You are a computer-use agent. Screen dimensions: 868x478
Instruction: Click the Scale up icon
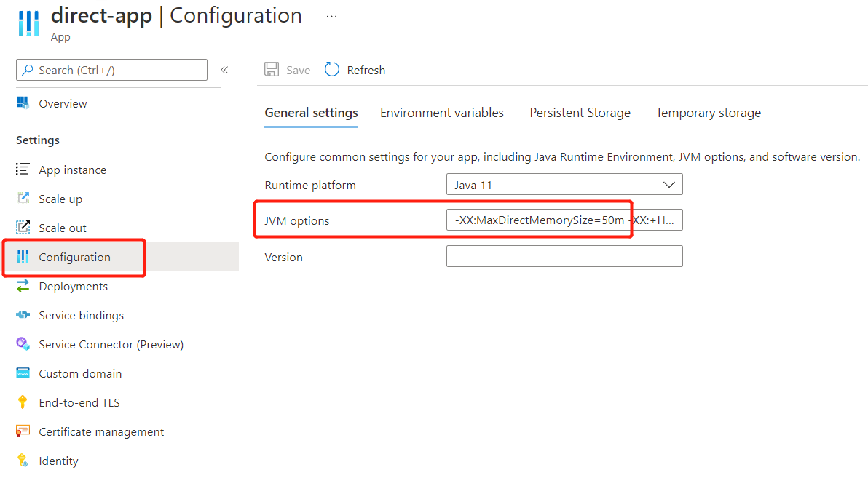23,199
